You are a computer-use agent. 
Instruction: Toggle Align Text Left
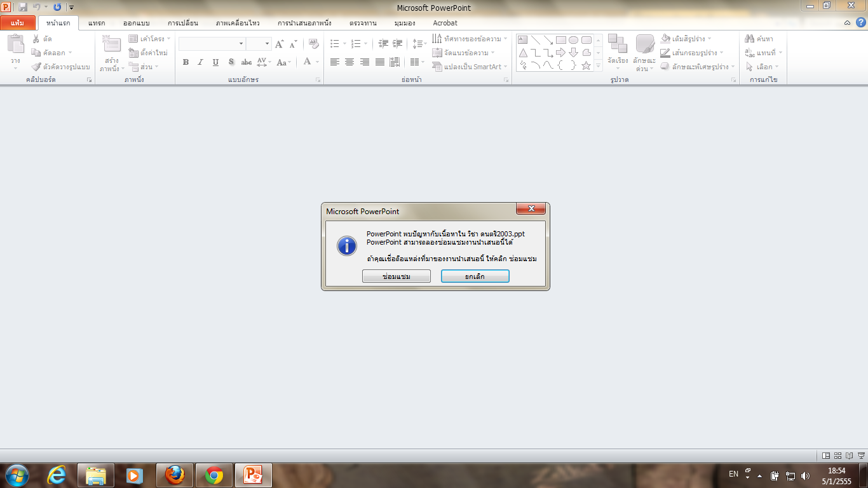pyautogui.click(x=335, y=62)
